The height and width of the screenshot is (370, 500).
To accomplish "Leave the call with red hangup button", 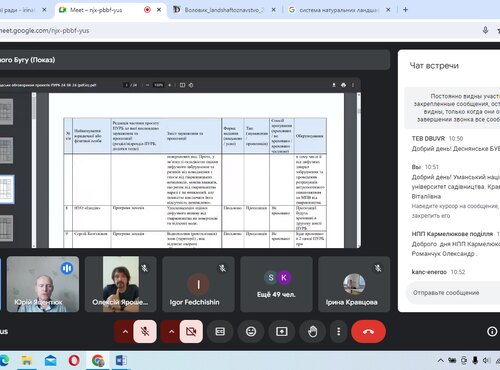I will pos(368,331).
